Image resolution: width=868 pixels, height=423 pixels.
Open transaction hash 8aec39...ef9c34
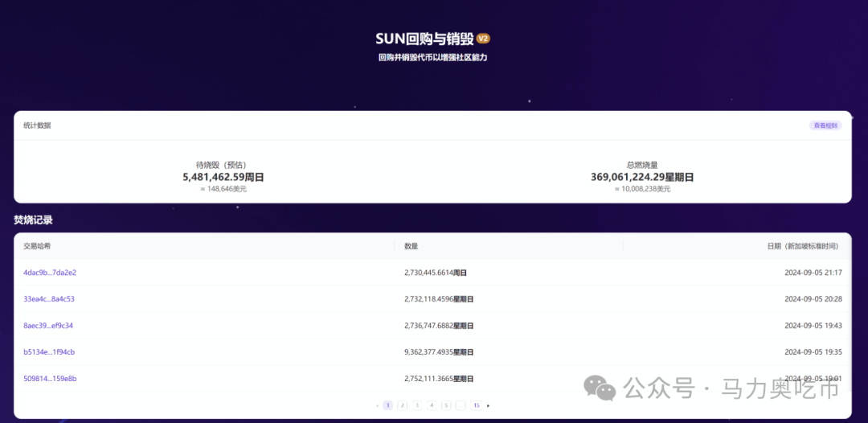click(x=48, y=326)
